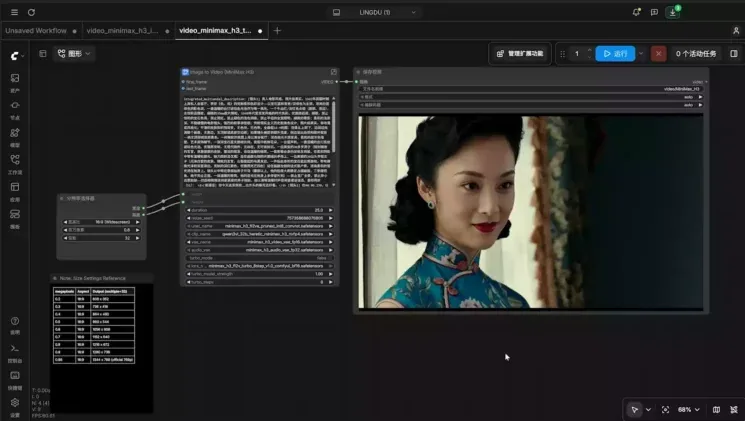Open the 16:9 Widescreen aspect ratio selector
This screenshot has width=745, height=421.
pyautogui.click(x=101, y=222)
